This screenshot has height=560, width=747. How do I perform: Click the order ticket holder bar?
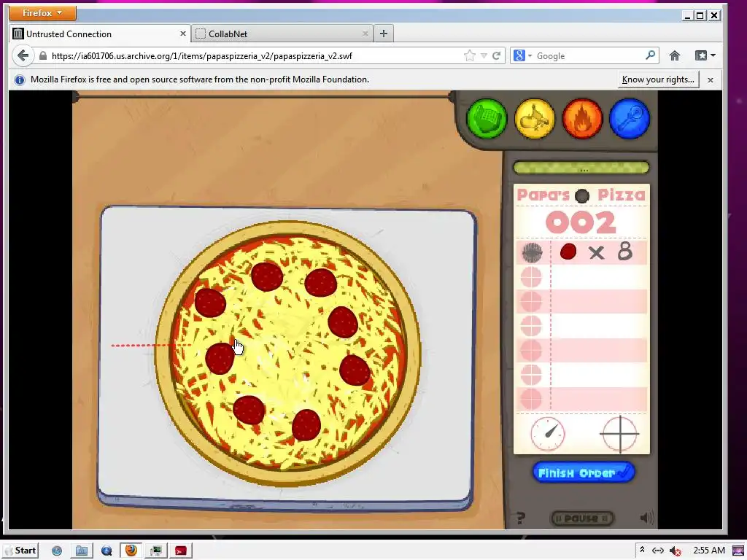click(x=581, y=168)
